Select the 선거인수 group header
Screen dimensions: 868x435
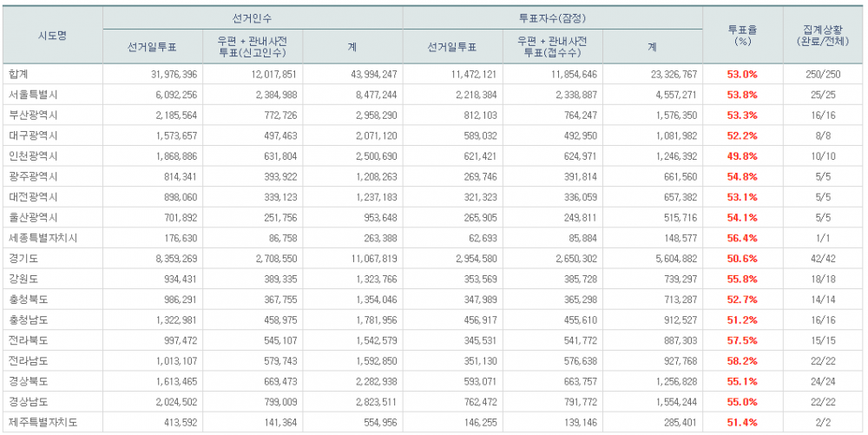click(x=253, y=17)
